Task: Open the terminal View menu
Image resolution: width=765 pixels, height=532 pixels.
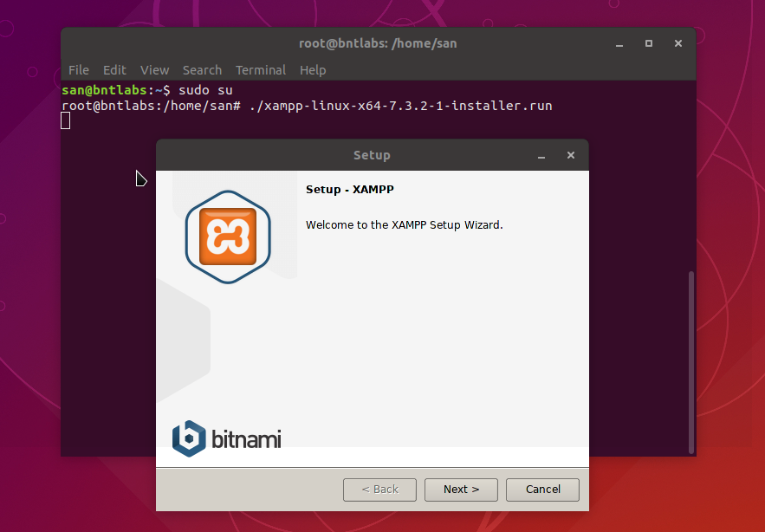Action: coord(155,70)
